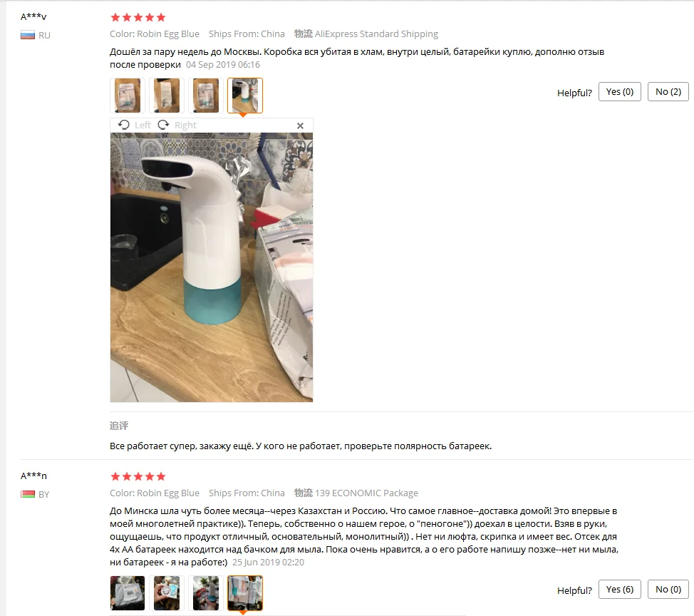The image size is (694, 616).
Task: Open second thumbnail in A***v's review
Action: (167, 96)
